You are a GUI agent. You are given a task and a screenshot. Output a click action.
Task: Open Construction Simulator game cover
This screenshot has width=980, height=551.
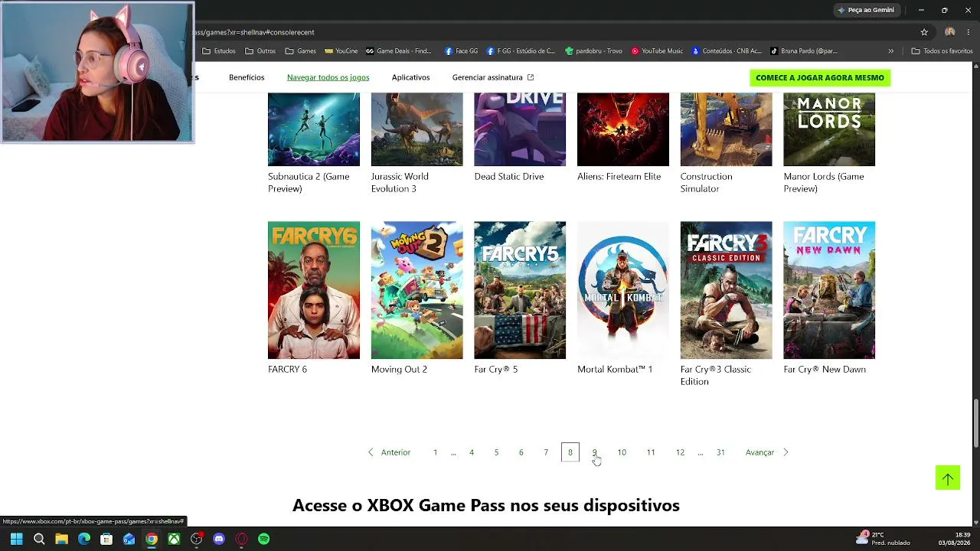click(726, 129)
